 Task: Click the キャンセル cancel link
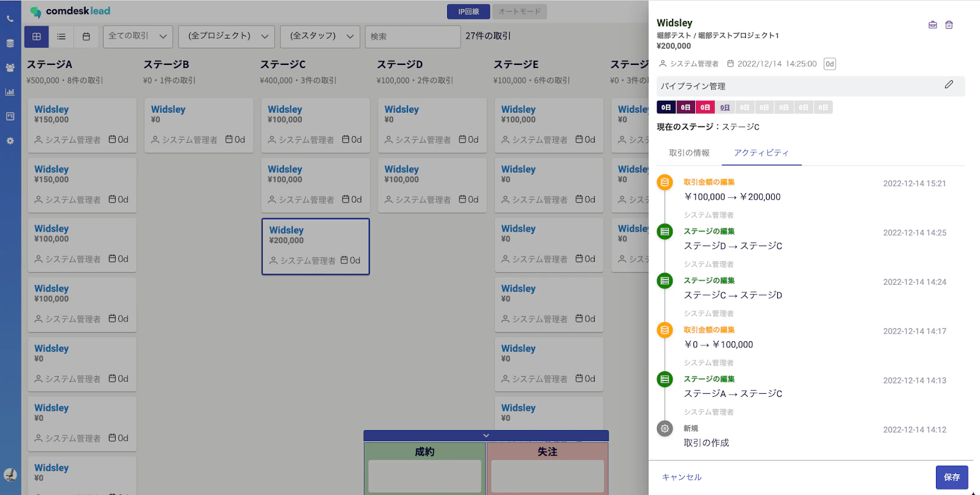682,477
